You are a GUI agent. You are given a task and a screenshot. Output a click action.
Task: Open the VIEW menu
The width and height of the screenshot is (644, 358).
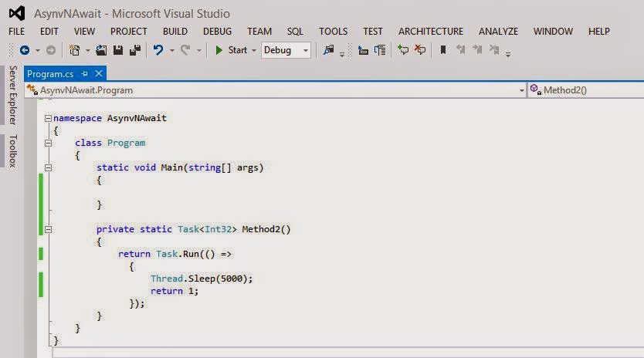84,32
